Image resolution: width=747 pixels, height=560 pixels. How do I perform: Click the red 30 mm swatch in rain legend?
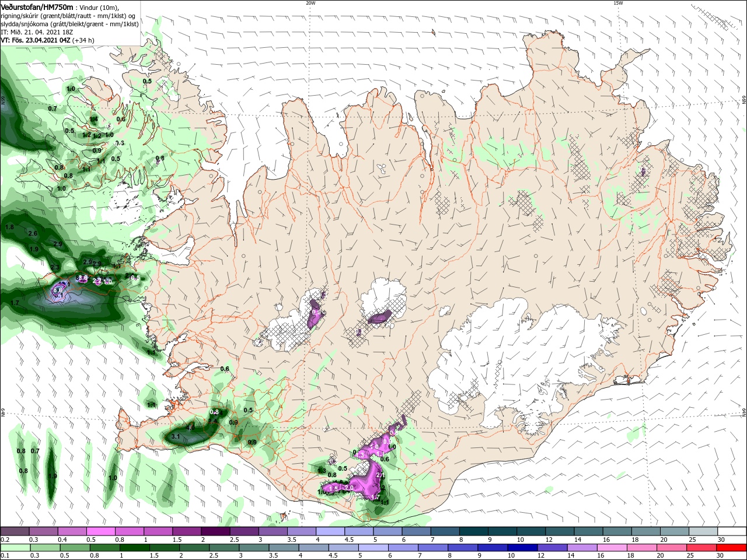tap(732, 548)
